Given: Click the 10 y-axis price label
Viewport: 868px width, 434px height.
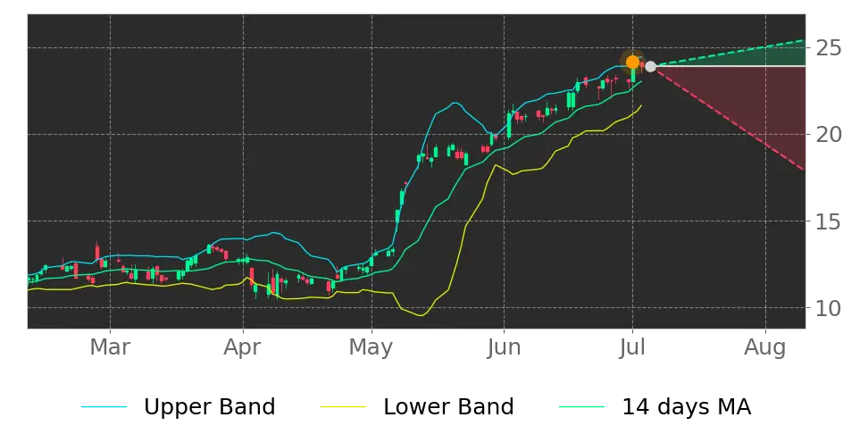Looking at the screenshot, I should 829,308.
